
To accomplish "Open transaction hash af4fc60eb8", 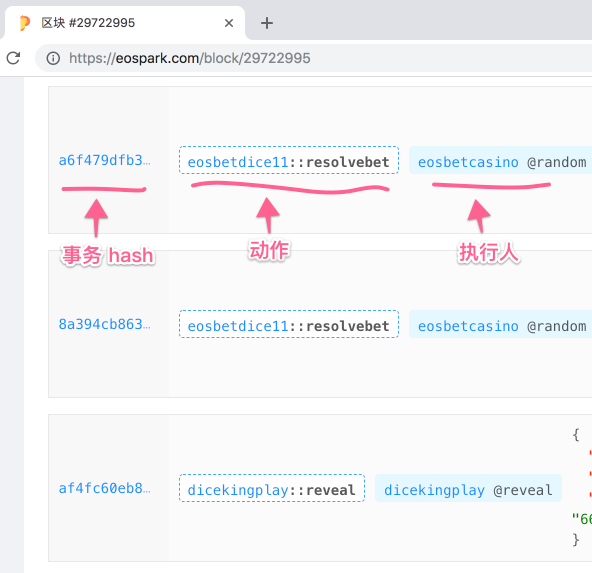I will pos(104,488).
